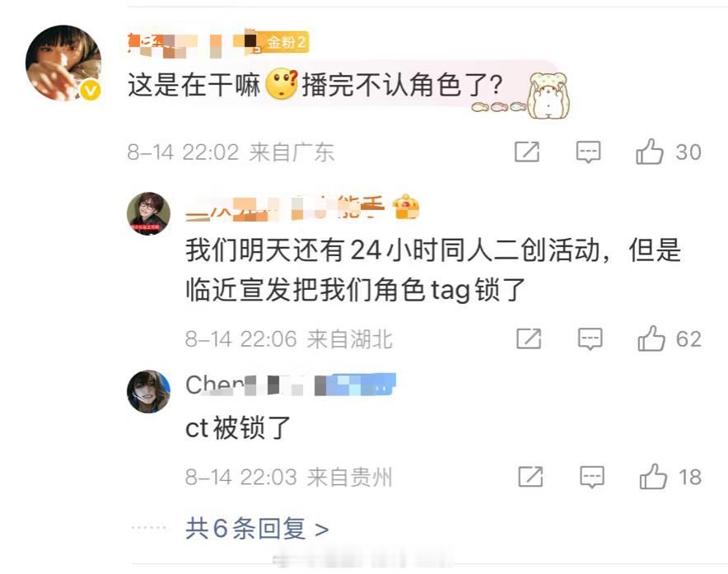Open avatar of user starting with Chen
The height and width of the screenshot is (574, 728).
click(148, 391)
